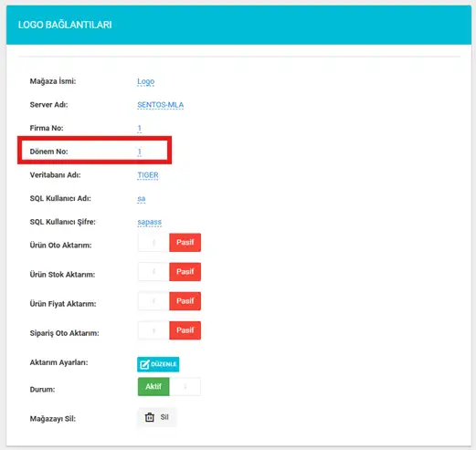Click the pencil edit icon in DÜZENLE
Viewport: 476px width, 450px height.
pos(144,364)
